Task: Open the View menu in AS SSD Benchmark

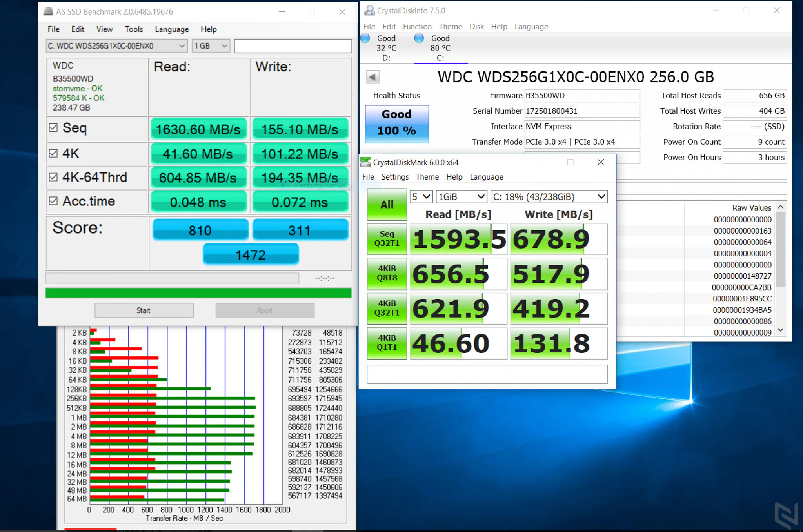Action: pyautogui.click(x=104, y=29)
